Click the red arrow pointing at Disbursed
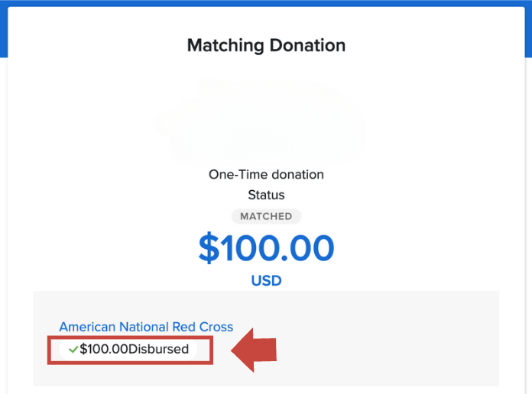The image size is (532, 394). pos(253,351)
